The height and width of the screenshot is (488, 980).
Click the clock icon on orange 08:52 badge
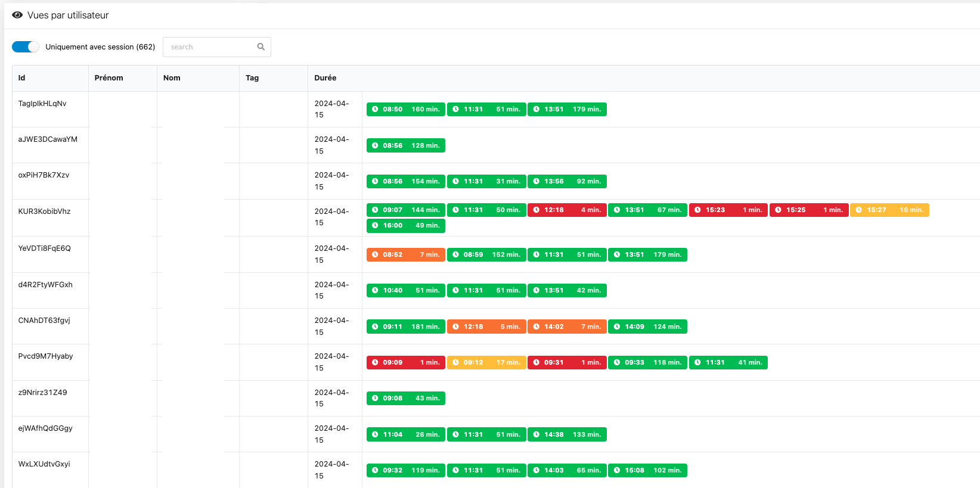click(375, 255)
